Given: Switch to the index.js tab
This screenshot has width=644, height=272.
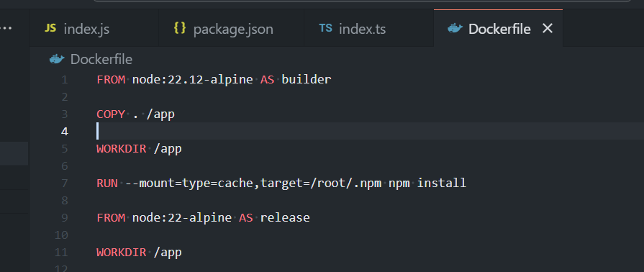Looking at the screenshot, I should point(94,28).
